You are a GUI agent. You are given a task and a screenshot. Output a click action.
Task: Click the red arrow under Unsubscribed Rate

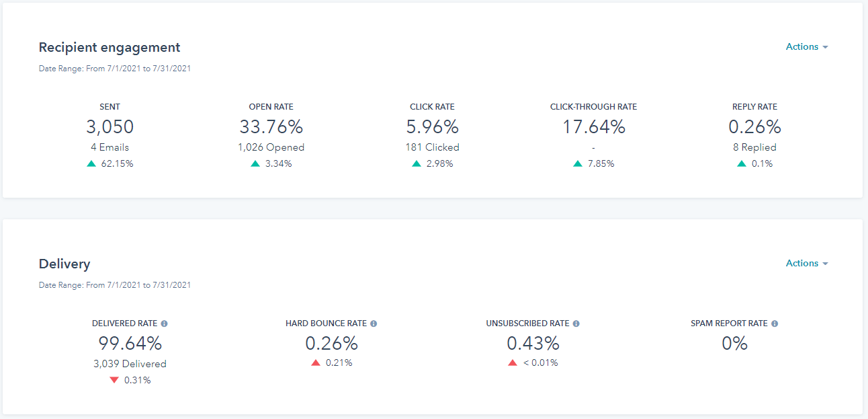[x=513, y=363]
